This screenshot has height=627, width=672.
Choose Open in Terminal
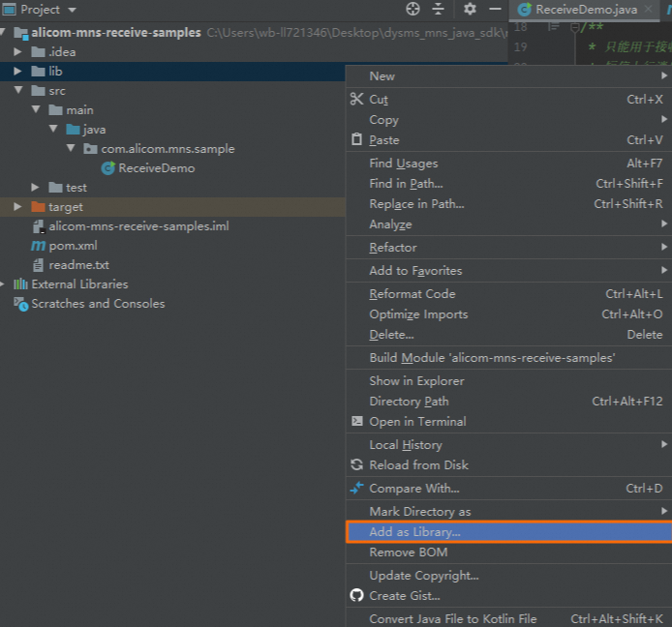[x=508, y=422]
